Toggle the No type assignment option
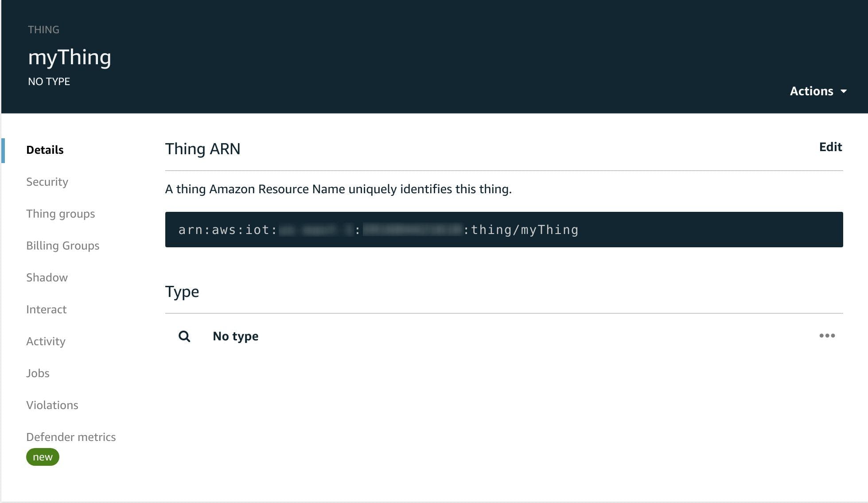 click(x=827, y=335)
